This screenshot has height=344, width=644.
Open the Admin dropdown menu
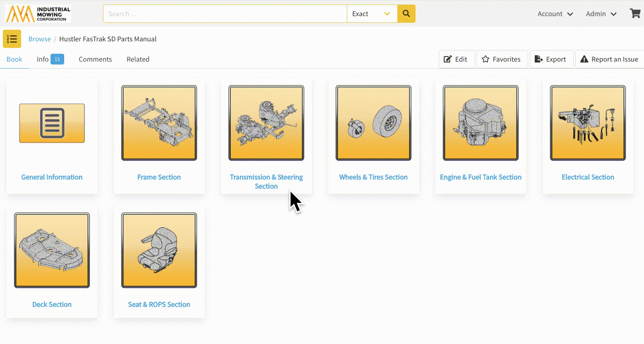pyautogui.click(x=601, y=14)
